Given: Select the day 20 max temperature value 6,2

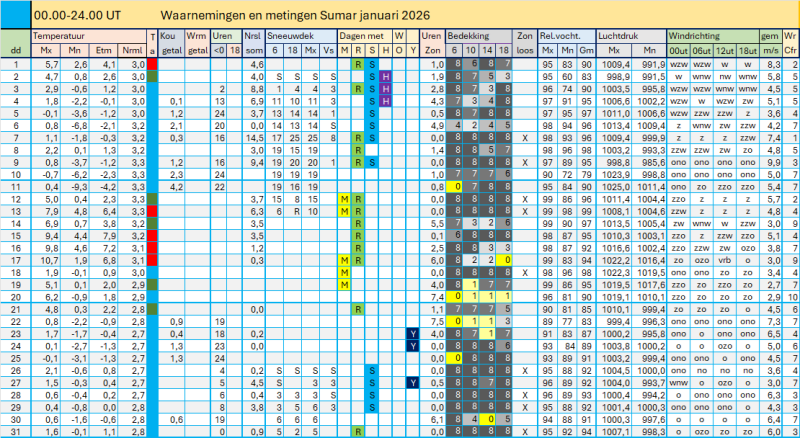Looking at the screenshot, I should [x=46, y=297].
